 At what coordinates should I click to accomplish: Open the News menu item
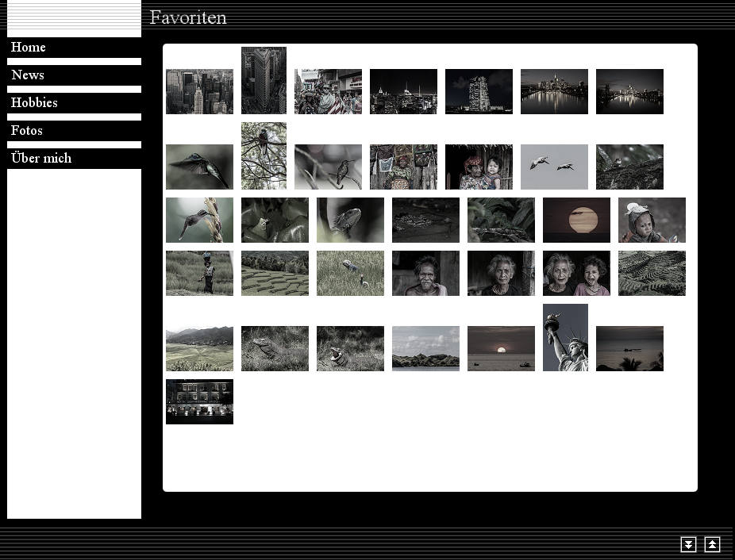[x=28, y=75]
